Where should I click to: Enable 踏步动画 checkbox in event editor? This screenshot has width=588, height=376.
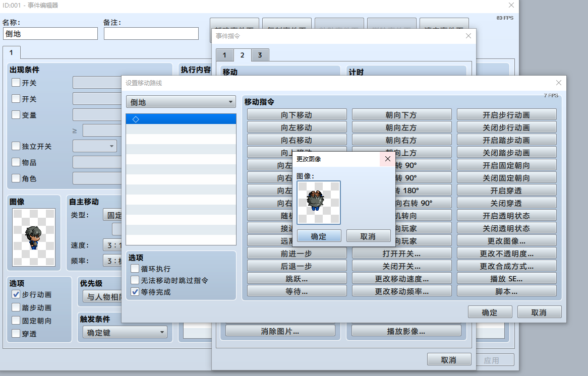pos(16,307)
